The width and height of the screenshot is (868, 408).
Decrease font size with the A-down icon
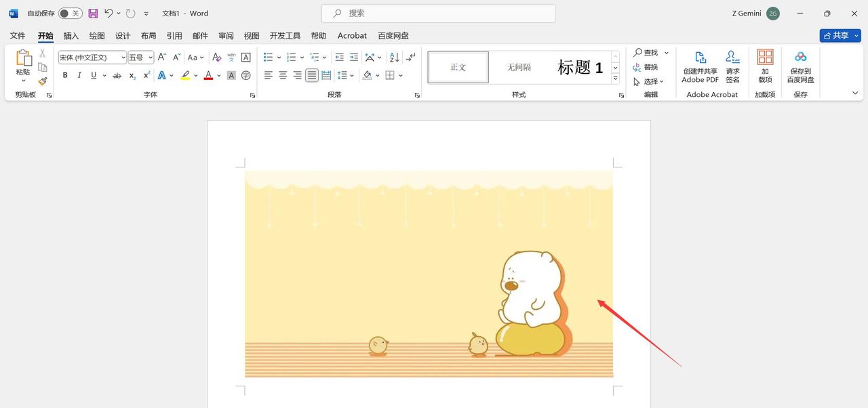click(x=176, y=58)
